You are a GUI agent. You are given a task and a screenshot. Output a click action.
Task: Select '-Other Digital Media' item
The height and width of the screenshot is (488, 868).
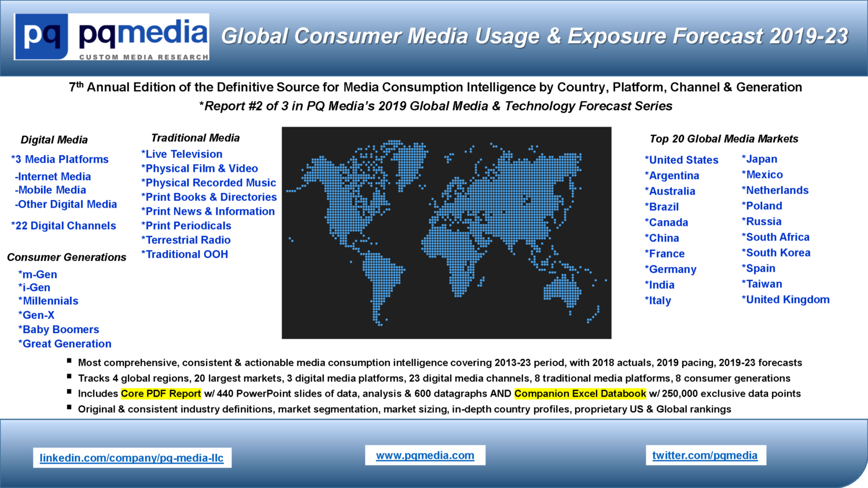point(66,204)
